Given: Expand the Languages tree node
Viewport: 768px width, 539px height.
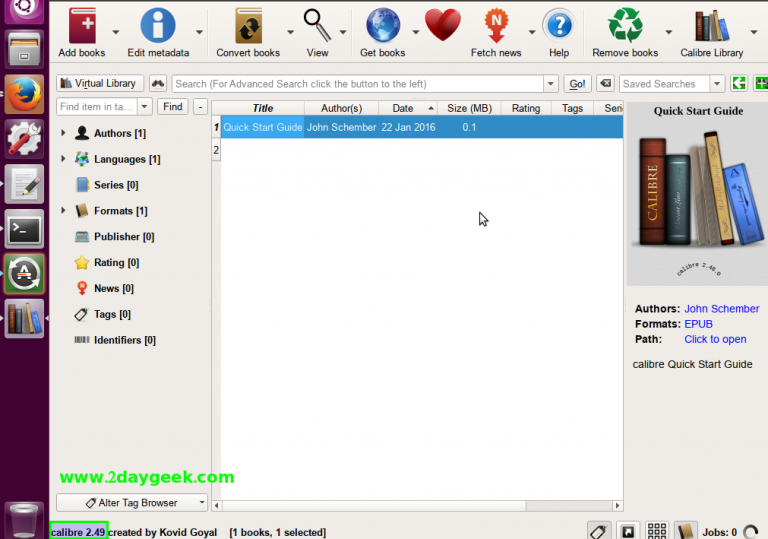Looking at the screenshot, I should pyautogui.click(x=63, y=159).
